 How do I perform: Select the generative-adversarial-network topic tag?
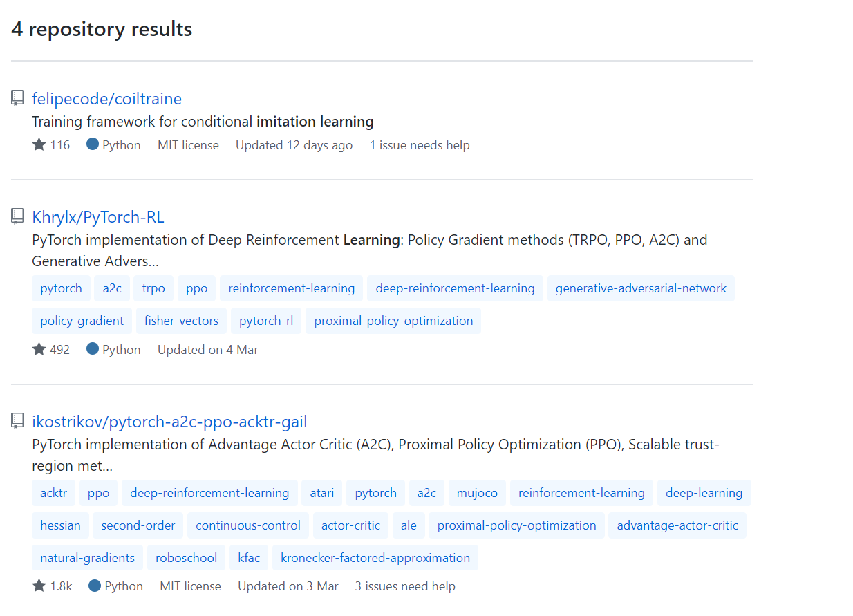(641, 288)
